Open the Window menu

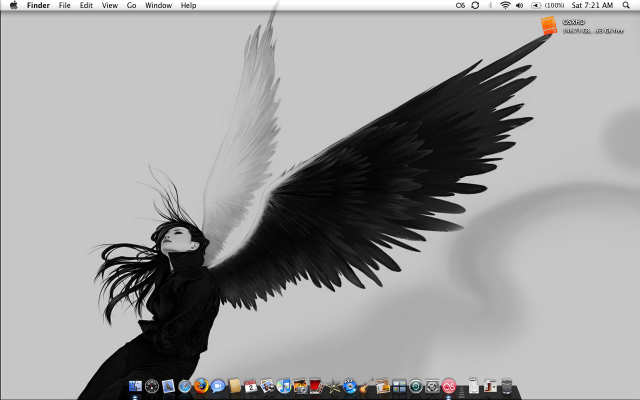click(x=158, y=5)
